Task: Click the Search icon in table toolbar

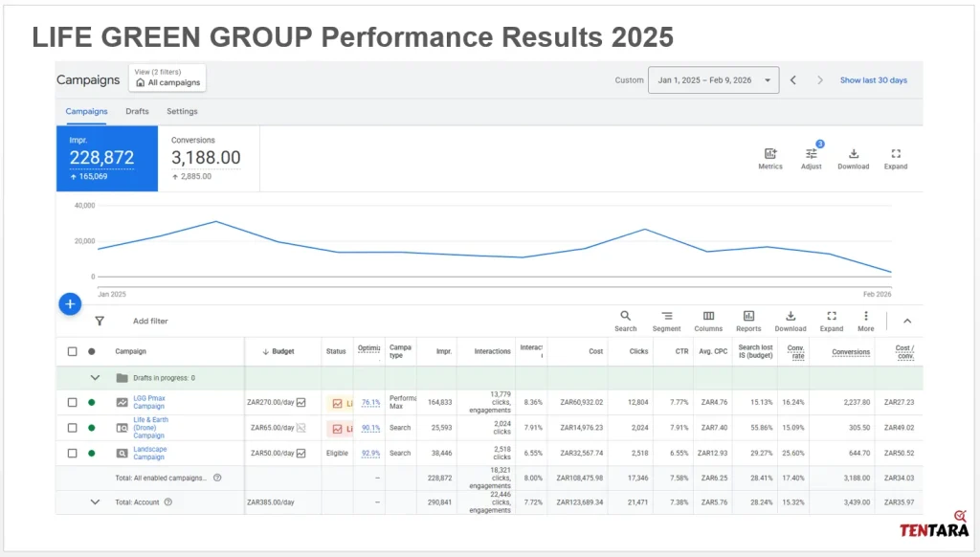Action: click(x=625, y=317)
